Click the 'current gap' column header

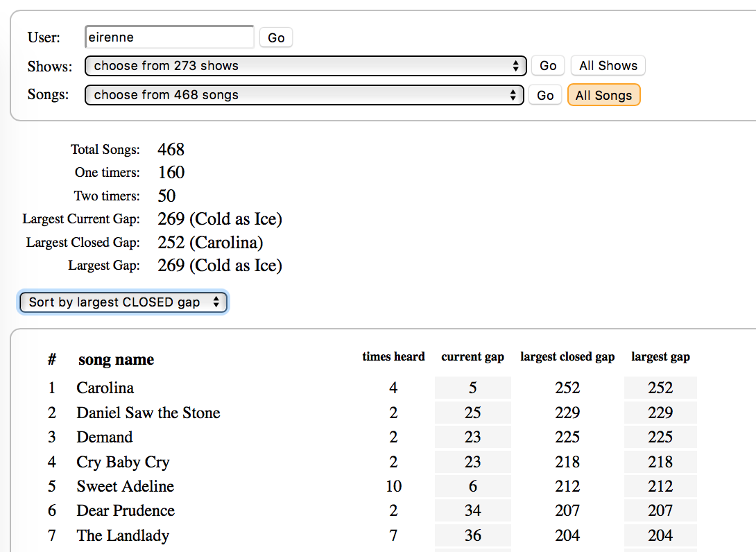click(x=472, y=357)
